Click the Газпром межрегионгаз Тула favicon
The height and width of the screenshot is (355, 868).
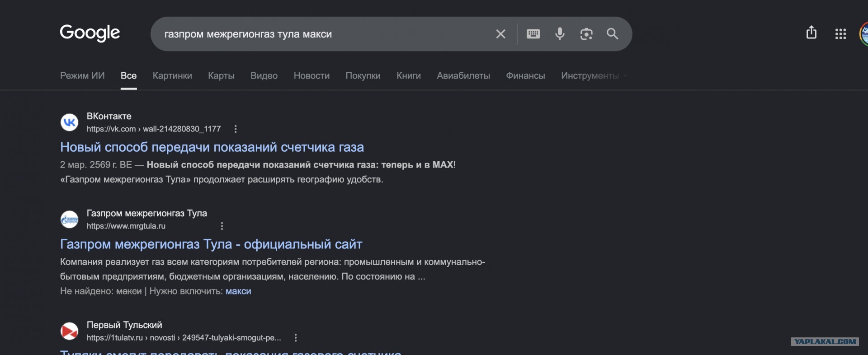pyautogui.click(x=70, y=220)
